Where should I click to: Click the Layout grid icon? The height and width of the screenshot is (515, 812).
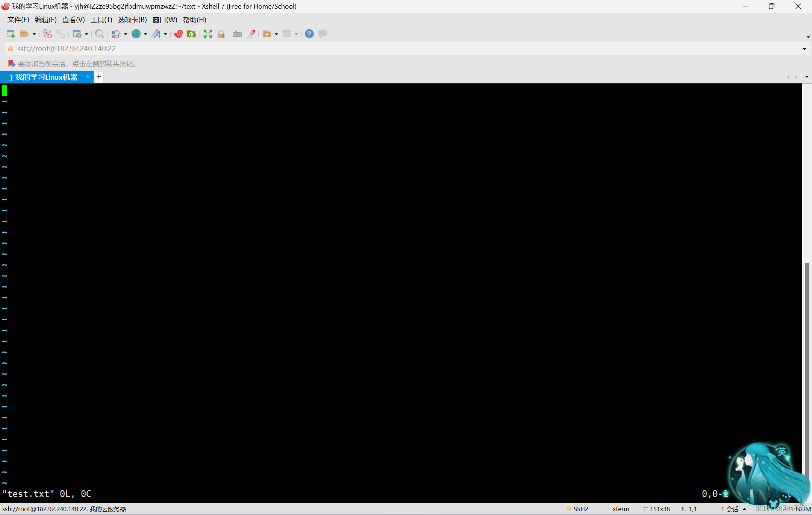click(x=287, y=34)
